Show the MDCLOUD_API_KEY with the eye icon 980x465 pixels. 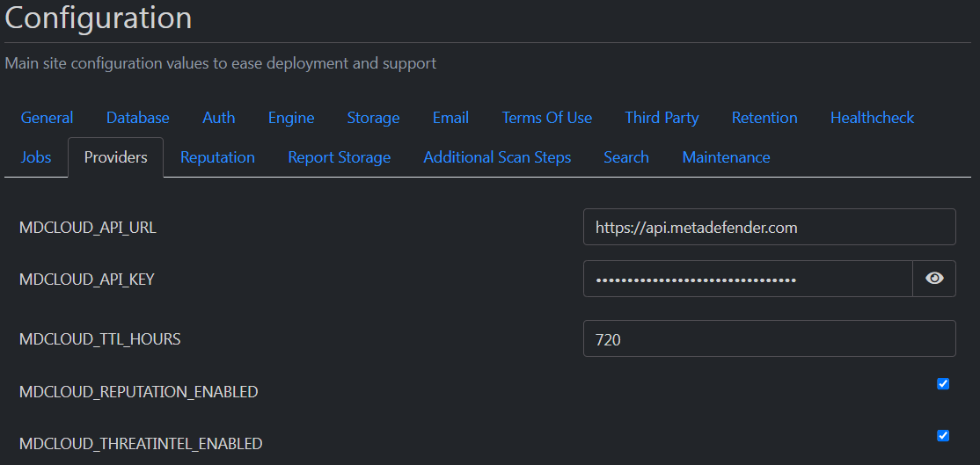coord(933,279)
